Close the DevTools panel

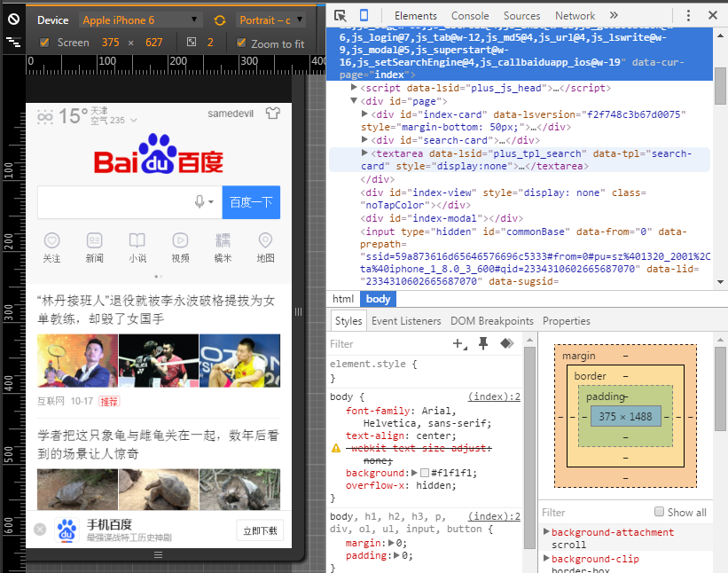click(x=713, y=15)
